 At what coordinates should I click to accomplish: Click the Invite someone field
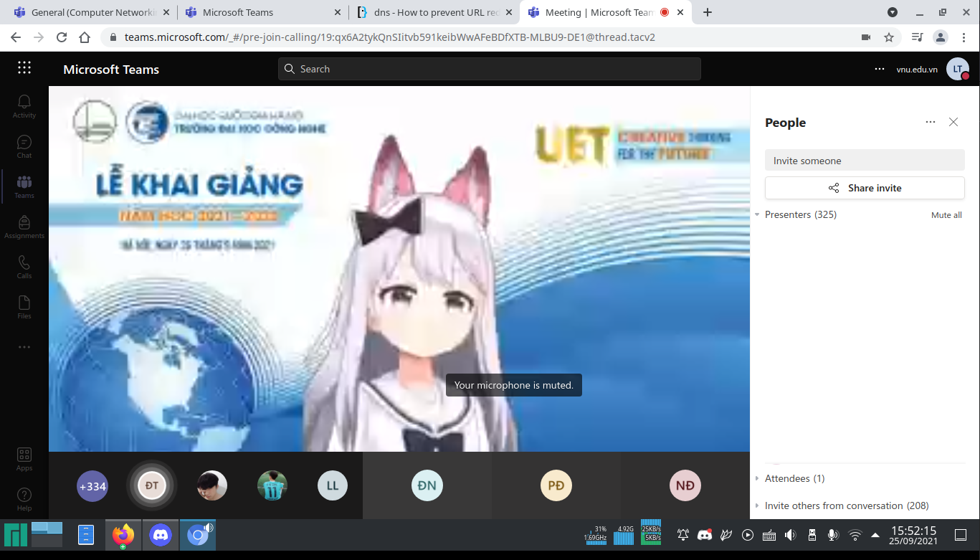(x=864, y=161)
